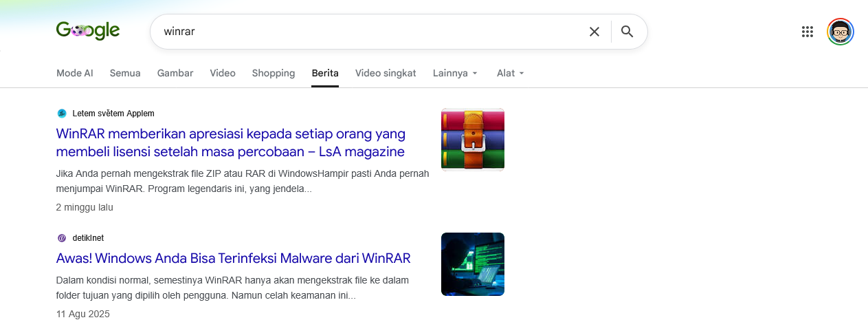Click the snippet starting 'Dalam kondisi normal'

tap(232, 288)
